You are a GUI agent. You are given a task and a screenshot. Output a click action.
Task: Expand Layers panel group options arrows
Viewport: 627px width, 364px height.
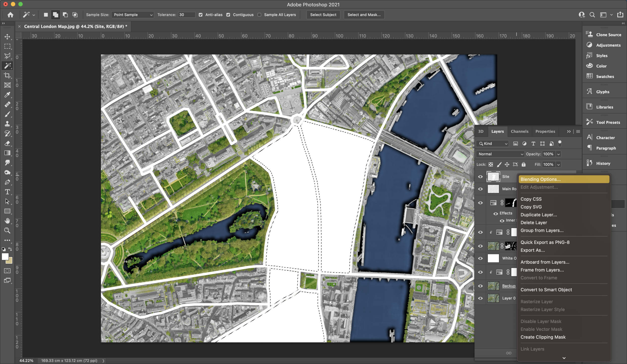click(569, 132)
